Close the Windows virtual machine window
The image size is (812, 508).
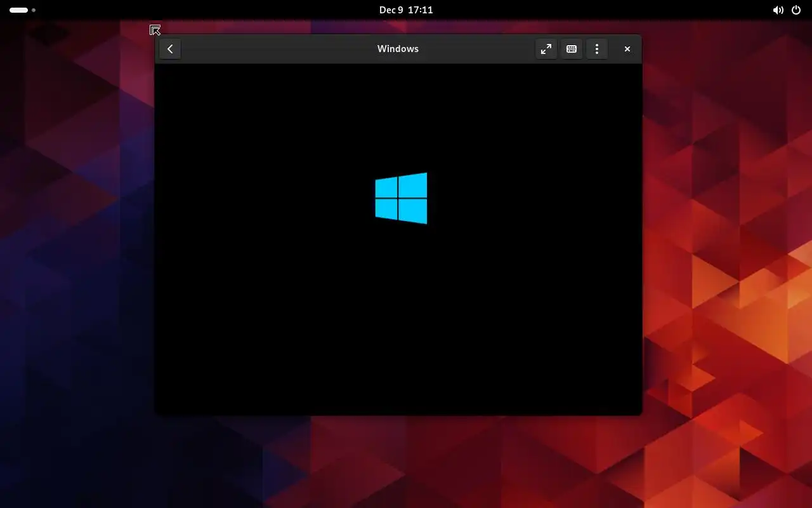[x=627, y=49]
